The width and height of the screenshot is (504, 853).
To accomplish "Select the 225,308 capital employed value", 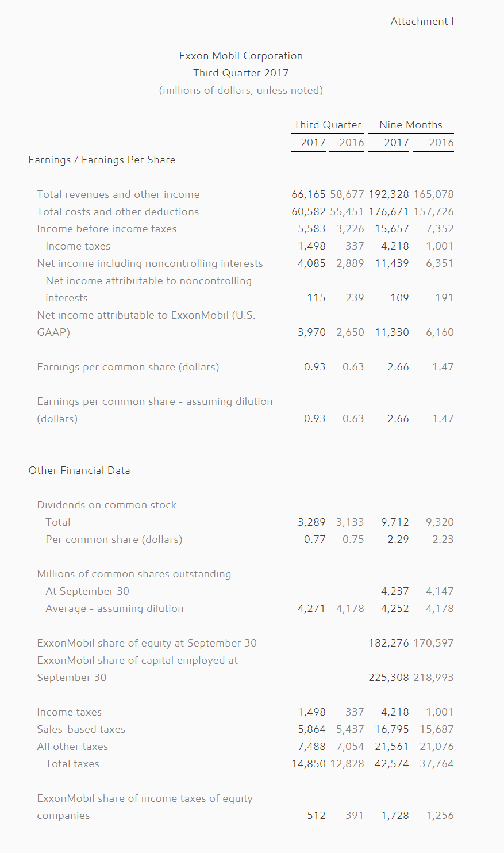I will 389,678.
